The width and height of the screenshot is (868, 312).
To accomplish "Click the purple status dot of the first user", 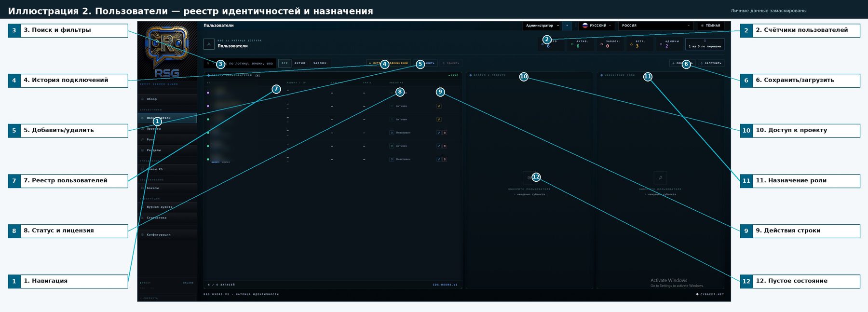I will [x=208, y=93].
